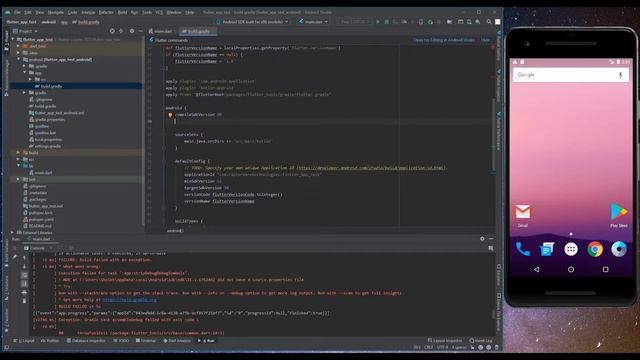Image resolution: width=640 pixels, height=360 pixels.
Task: Expand the build folder in project tree
Action: click(x=18, y=153)
